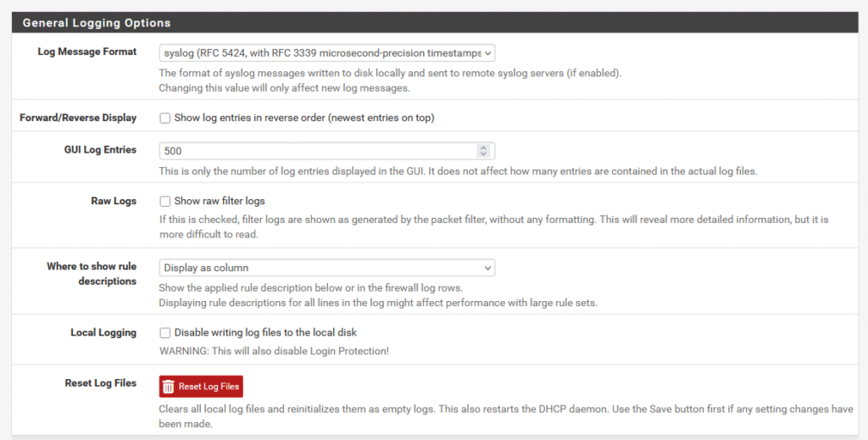Click the Login Protection warning text
The image size is (868, 440).
point(274,352)
